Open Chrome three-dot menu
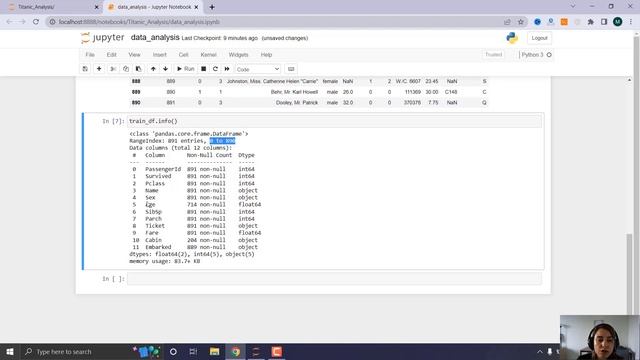 tap(631, 22)
